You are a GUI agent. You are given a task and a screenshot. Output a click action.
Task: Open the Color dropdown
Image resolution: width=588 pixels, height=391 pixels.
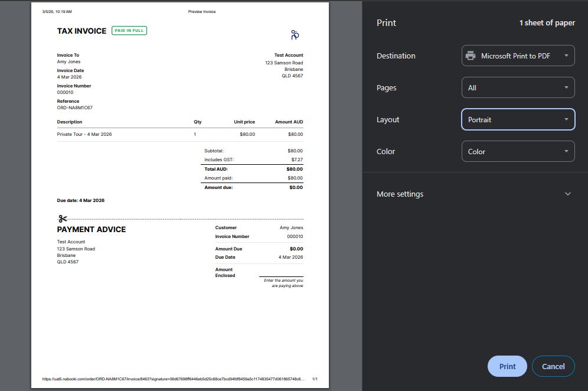coord(517,152)
